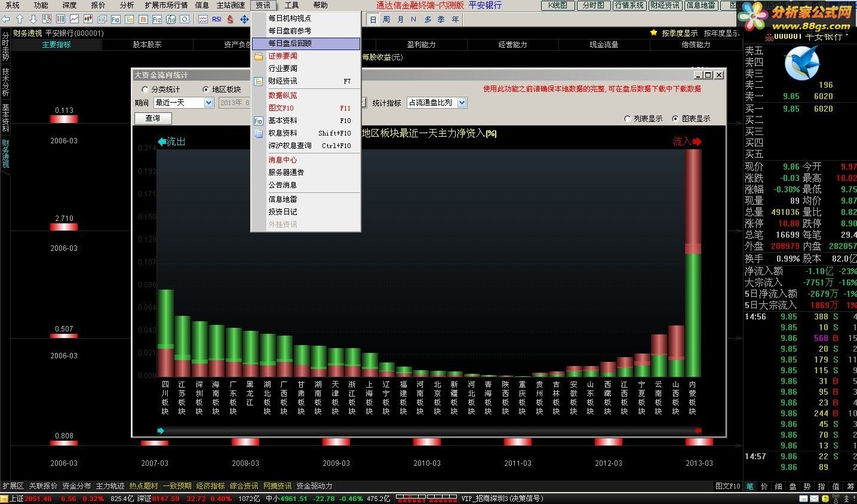Click the up arrow toolbar icon

(x=20, y=19)
